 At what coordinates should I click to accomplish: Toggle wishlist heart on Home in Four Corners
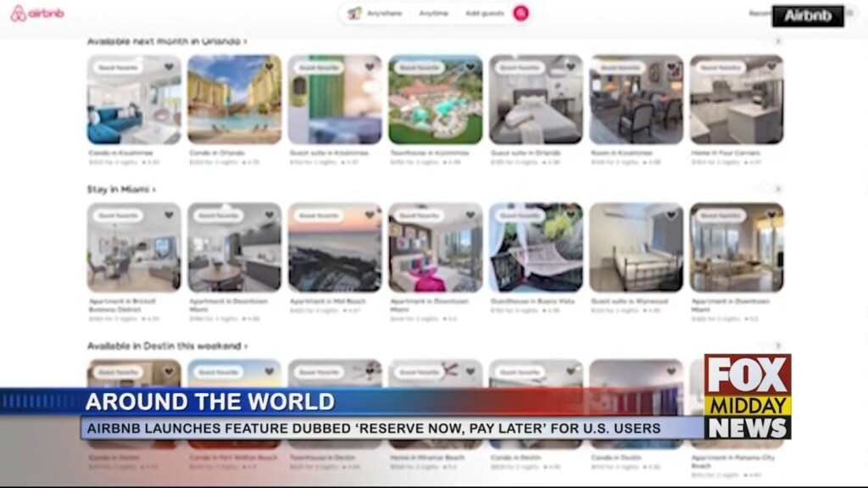click(771, 67)
